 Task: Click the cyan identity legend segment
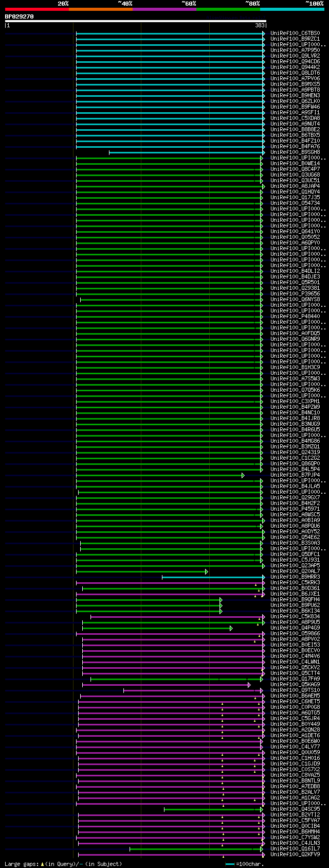click(292, 9)
